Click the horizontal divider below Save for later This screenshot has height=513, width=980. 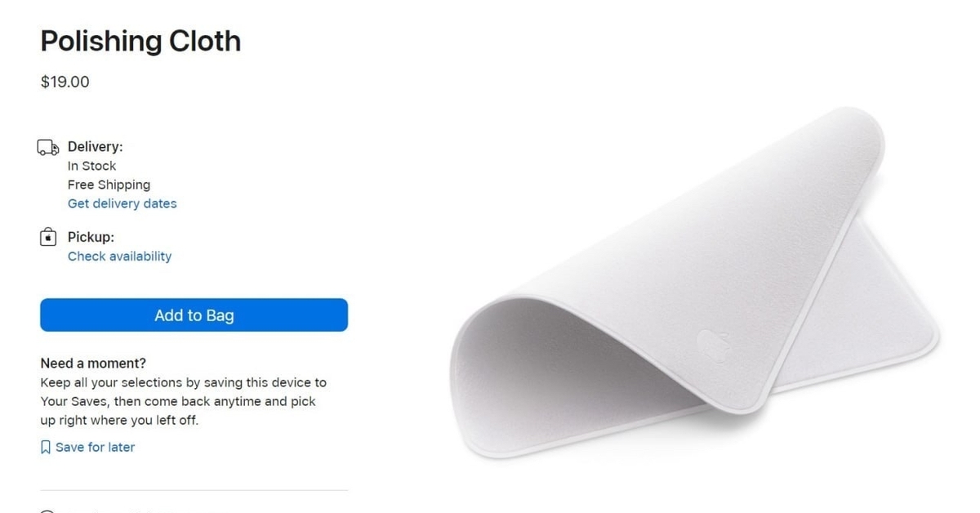(x=194, y=490)
